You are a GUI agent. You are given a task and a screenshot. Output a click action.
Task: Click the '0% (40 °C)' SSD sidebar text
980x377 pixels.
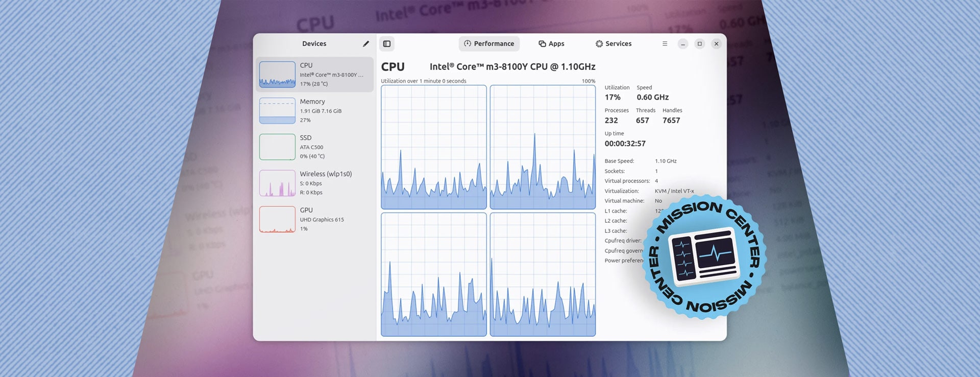pos(312,156)
